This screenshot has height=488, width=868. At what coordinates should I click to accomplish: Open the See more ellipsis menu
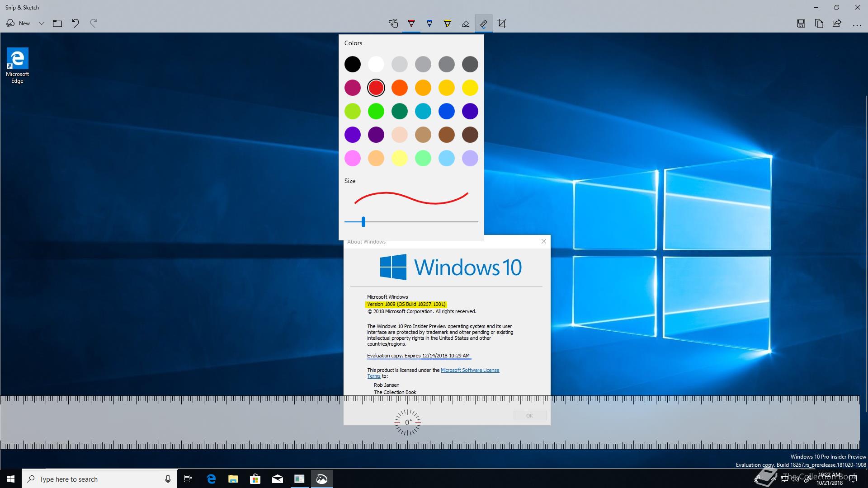857,24
